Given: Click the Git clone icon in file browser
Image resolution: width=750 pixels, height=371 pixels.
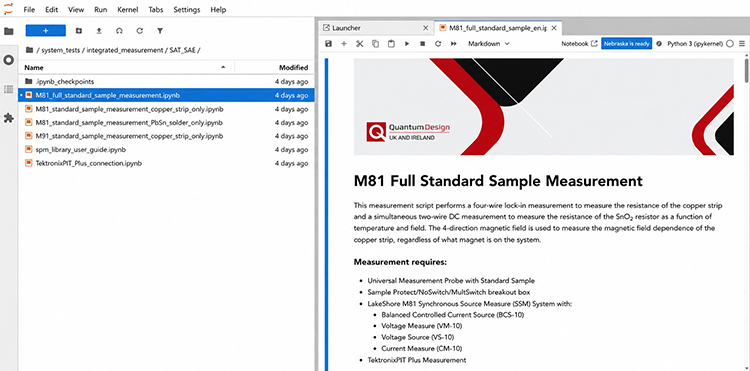Looking at the screenshot, I should [119, 31].
